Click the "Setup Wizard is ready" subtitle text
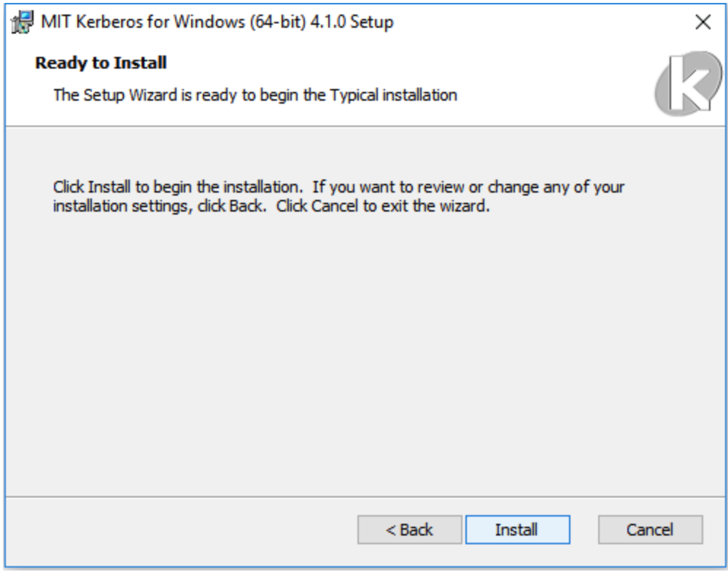 point(255,95)
